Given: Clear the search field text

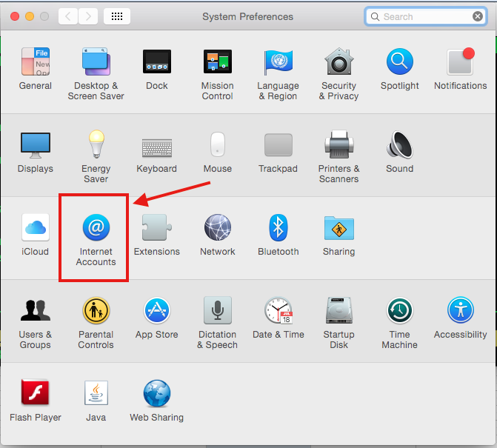Looking at the screenshot, I should 478,16.
